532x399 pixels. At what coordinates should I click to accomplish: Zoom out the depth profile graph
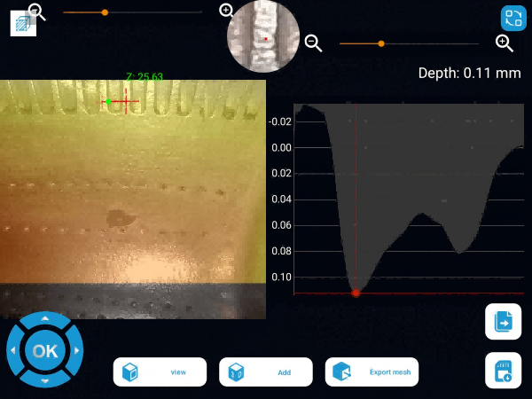tap(313, 43)
